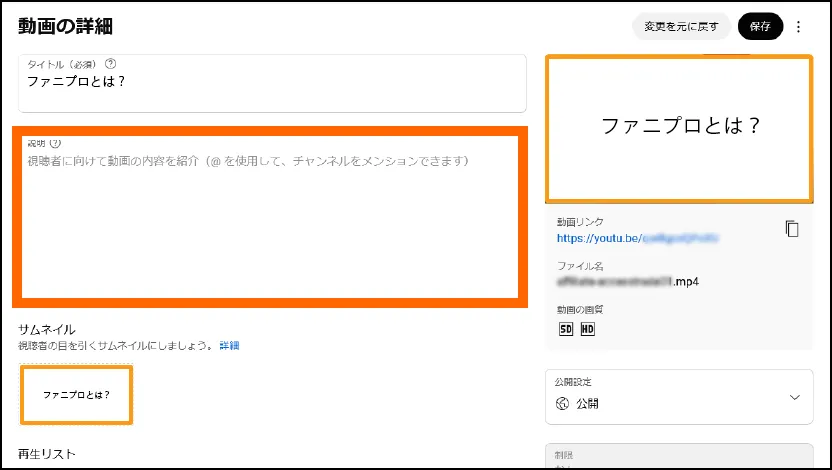Click inside the 説明 description text area
The width and height of the screenshot is (832, 470).
click(x=270, y=225)
